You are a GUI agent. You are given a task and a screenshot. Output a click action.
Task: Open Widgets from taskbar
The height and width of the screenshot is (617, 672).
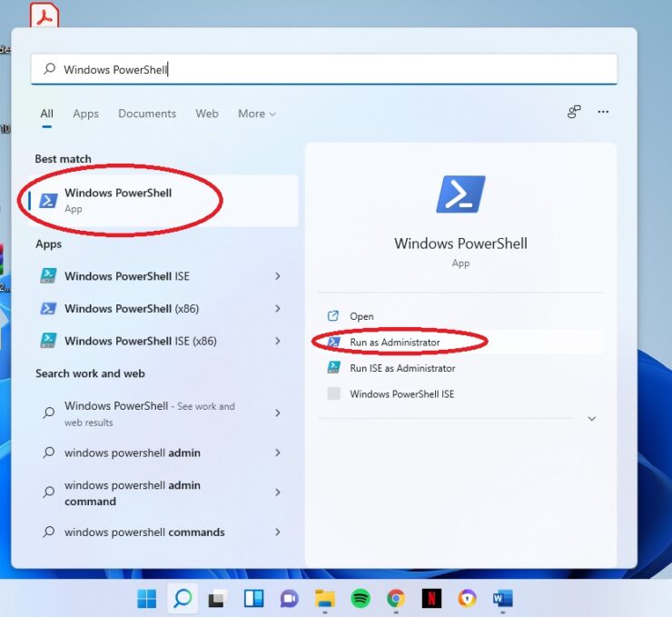(253, 599)
